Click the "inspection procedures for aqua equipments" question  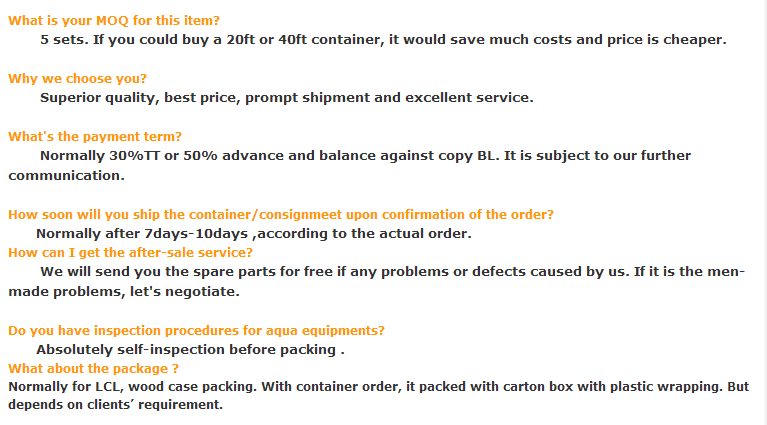196,330
